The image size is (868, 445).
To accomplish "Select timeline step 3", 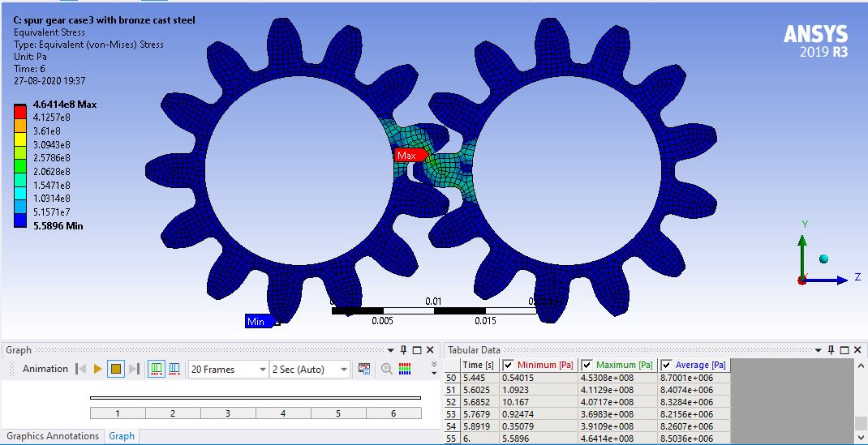I will tap(228, 413).
